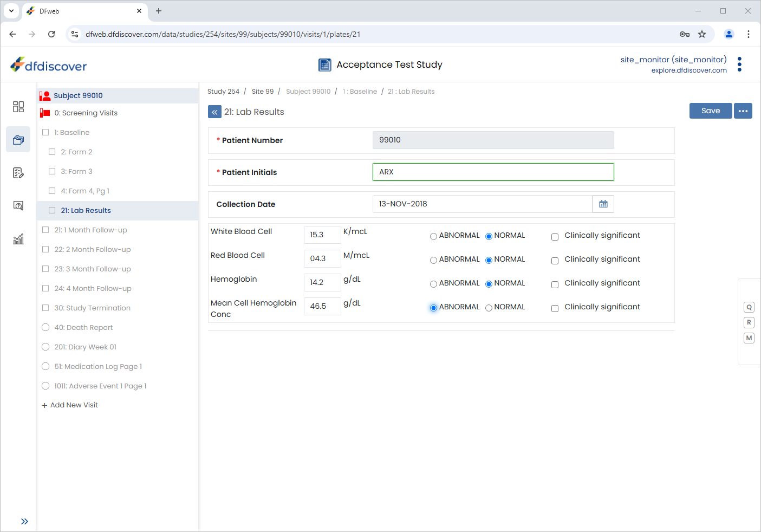Click the Q query button on right panel
761x532 pixels.
749,307
